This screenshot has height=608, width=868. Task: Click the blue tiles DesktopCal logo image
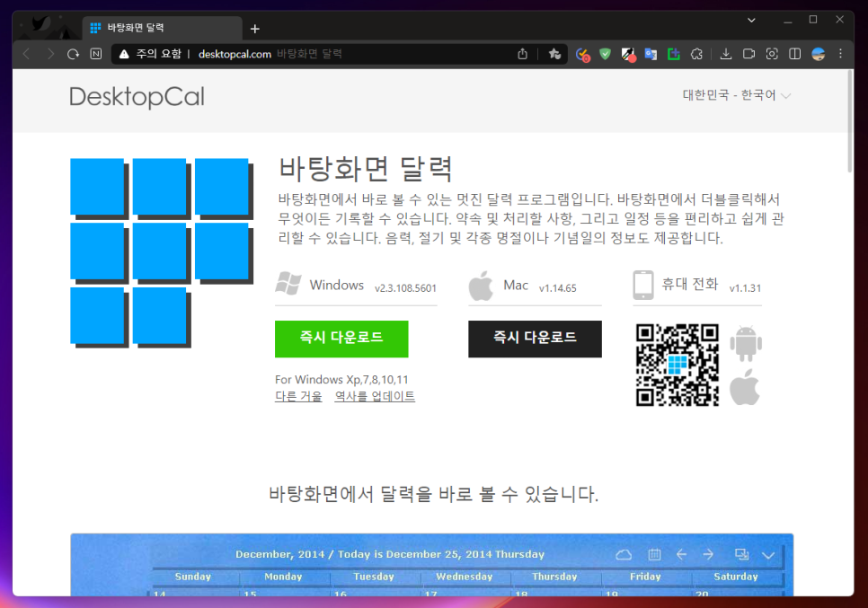[x=162, y=253]
